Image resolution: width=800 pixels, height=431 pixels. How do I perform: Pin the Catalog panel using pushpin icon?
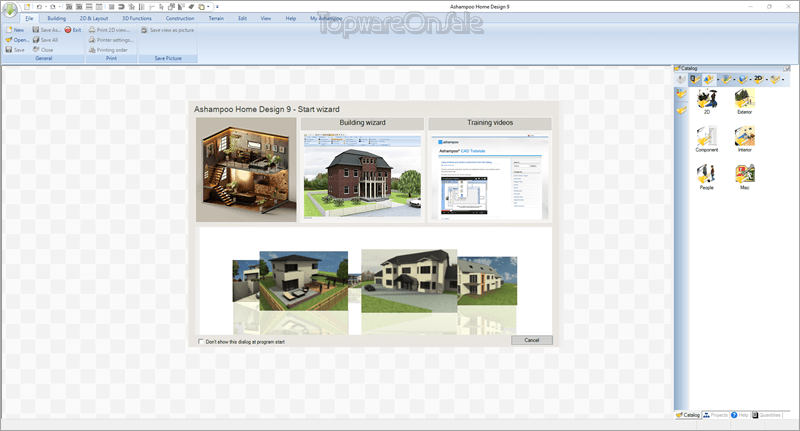coord(786,68)
